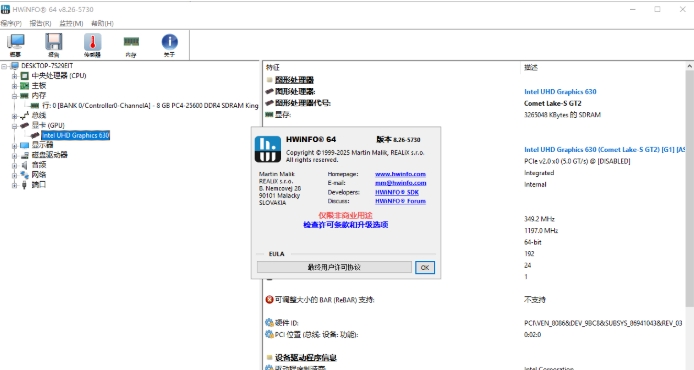Viewport: 694px width, 370px height.
Task: Open the 帮助(H) menu
Action: tap(102, 23)
